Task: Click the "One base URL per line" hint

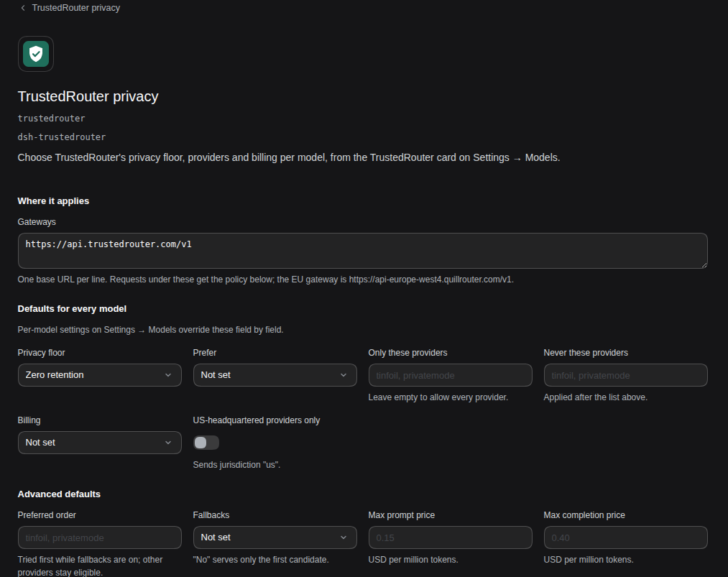Action: [266, 280]
